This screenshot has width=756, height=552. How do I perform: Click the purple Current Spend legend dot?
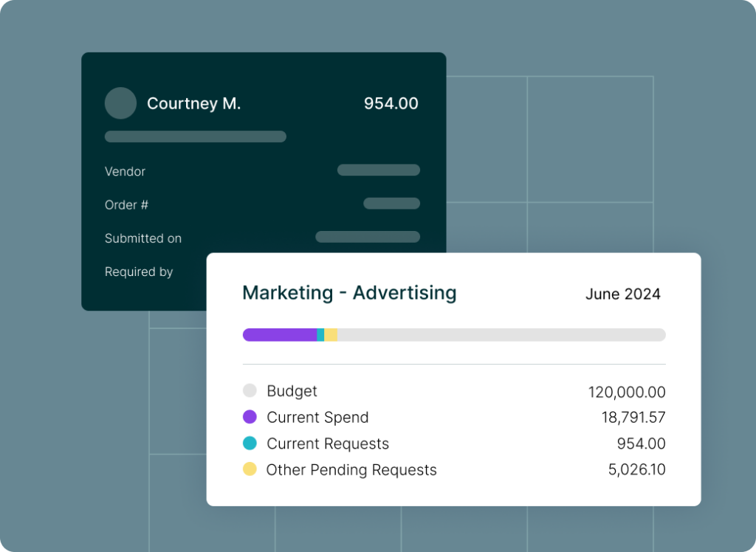pos(250,416)
